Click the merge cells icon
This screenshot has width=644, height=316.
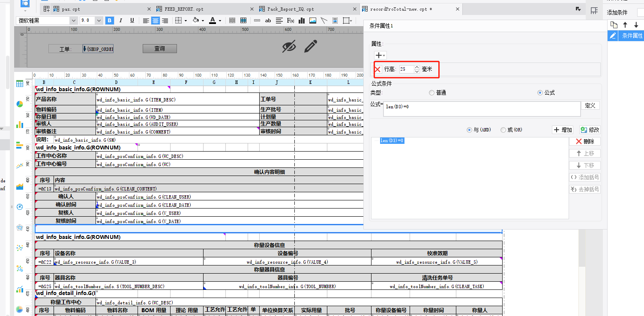pyautogui.click(x=232, y=21)
